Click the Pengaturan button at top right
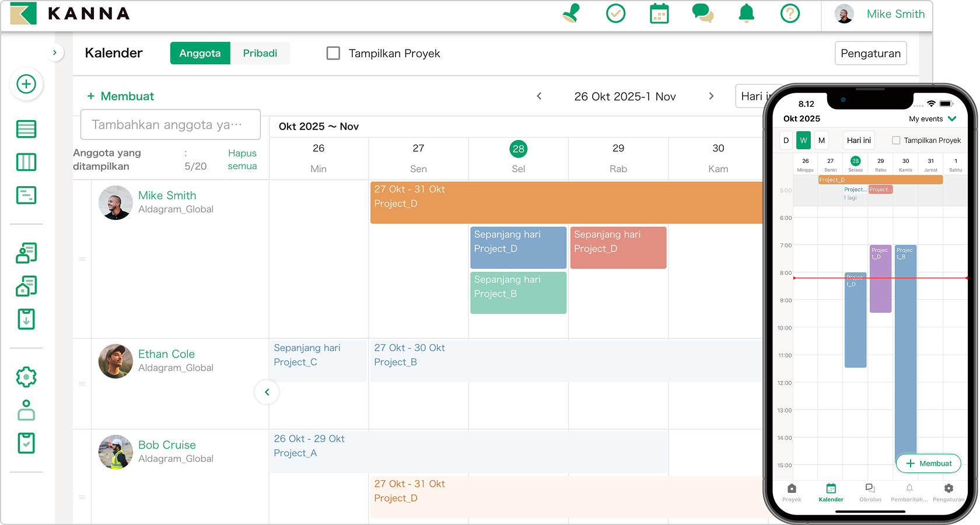The image size is (980, 525). point(870,53)
